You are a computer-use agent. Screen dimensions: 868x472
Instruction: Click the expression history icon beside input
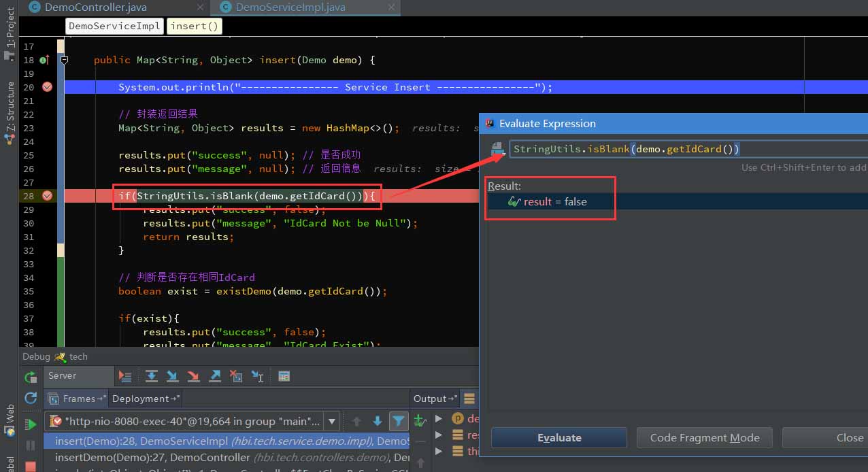497,149
